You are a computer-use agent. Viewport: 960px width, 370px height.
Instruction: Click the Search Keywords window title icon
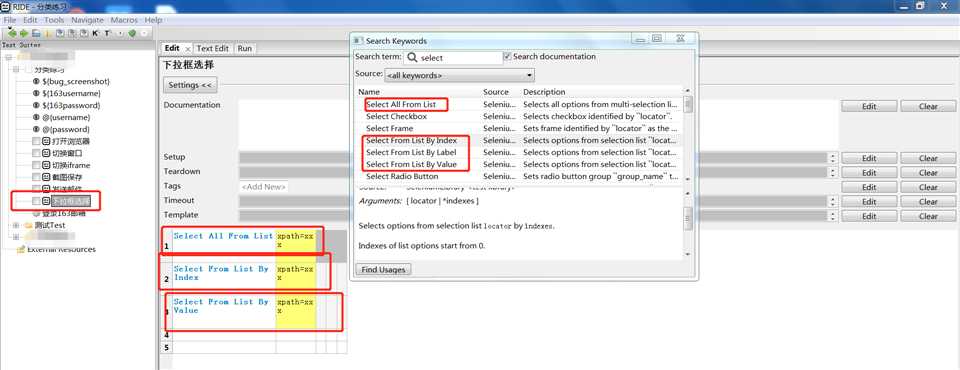pyautogui.click(x=359, y=40)
